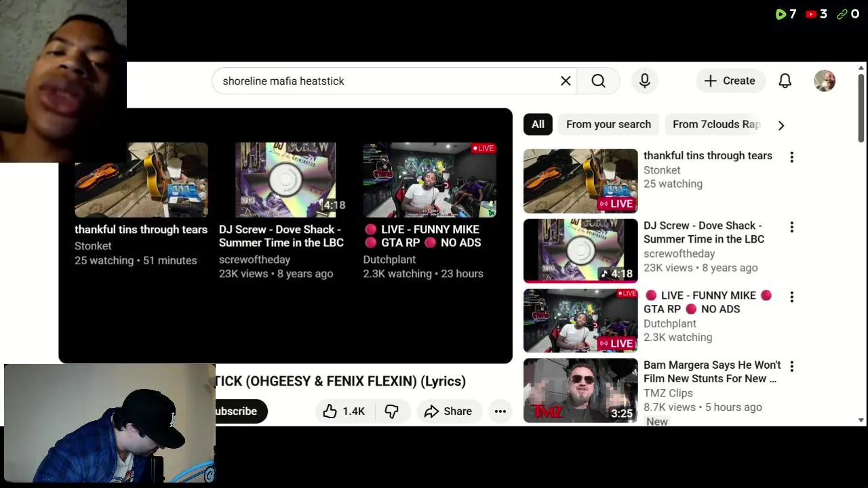Select the All filter chip
The height and width of the screenshot is (488, 868).
(538, 124)
